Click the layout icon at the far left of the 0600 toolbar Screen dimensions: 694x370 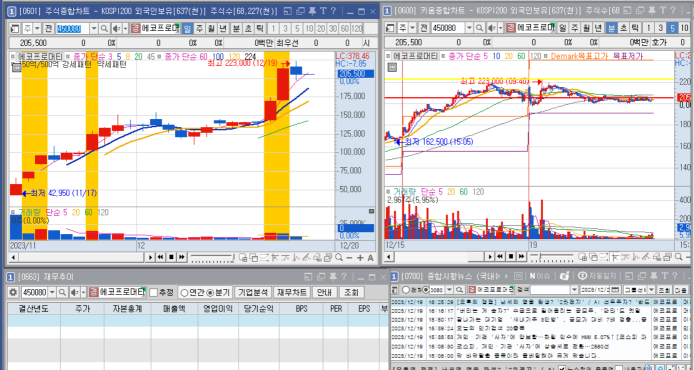pyautogui.click(x=390, y=28)
